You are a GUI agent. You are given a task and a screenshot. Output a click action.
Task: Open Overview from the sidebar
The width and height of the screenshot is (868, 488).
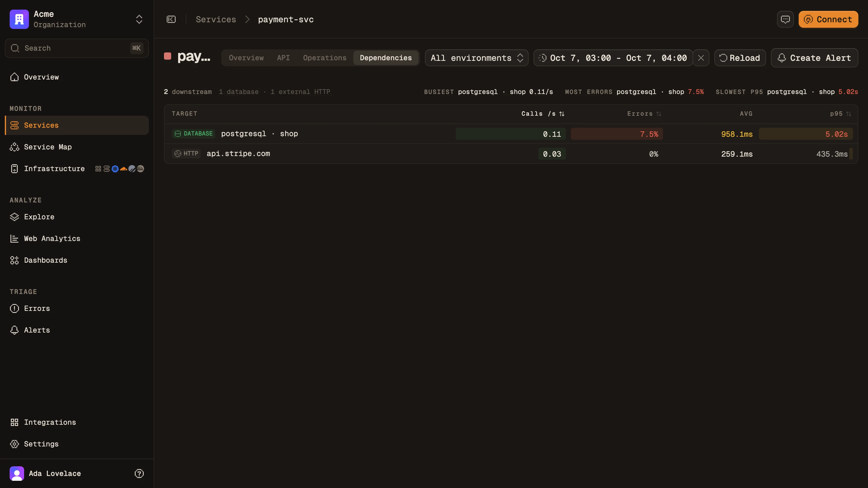tap(77, 77)
